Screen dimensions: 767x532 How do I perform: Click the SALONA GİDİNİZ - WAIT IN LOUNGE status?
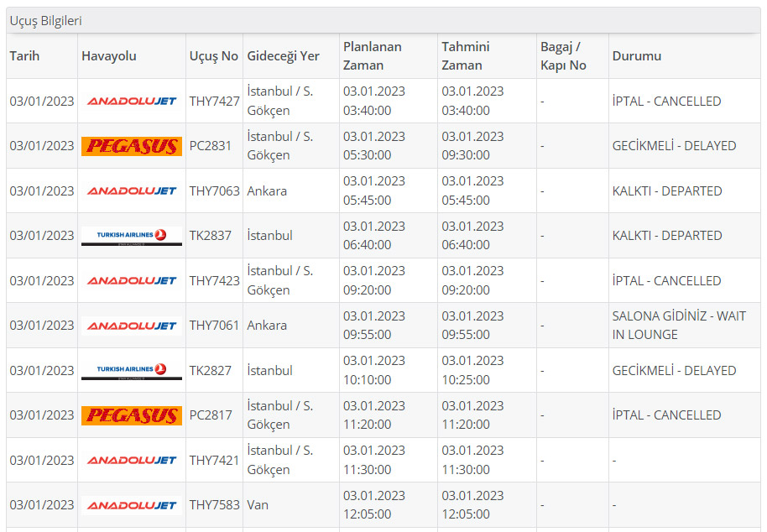[x=678, y=326]
